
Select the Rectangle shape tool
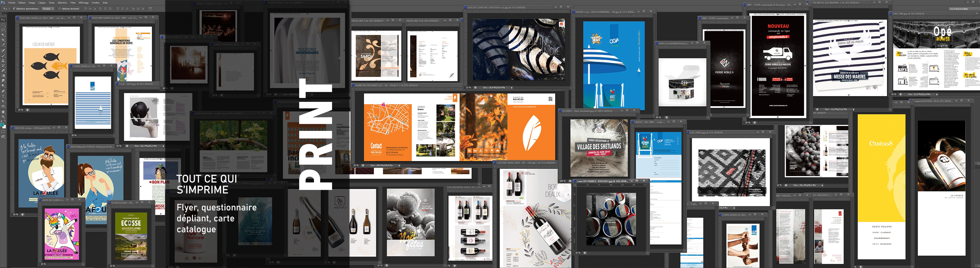[x=3, y=106]
